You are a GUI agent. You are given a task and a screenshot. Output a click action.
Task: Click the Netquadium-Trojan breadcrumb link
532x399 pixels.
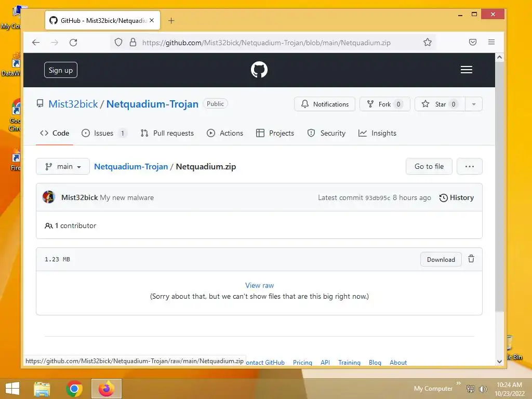tap(131, 166)
